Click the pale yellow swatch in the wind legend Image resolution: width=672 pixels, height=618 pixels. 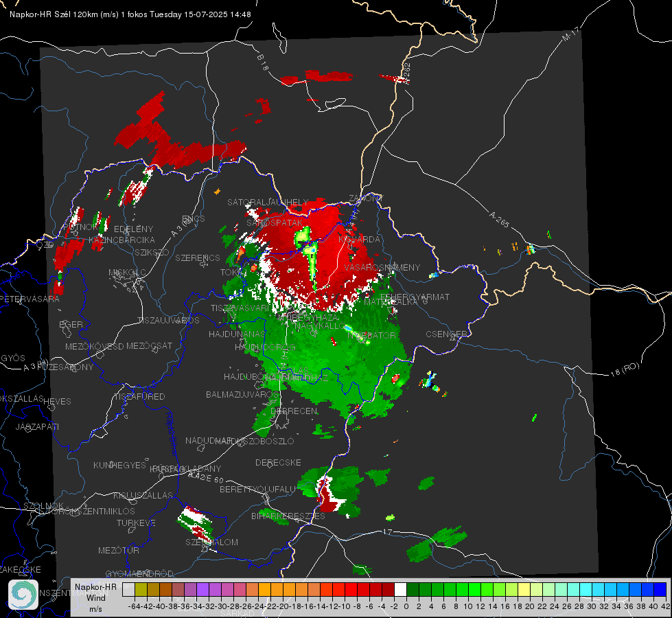click(x=524, y=590)
